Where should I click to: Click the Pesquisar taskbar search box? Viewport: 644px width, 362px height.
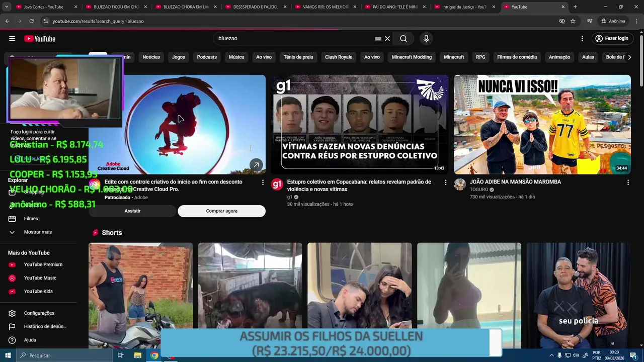tap(64, 355)
